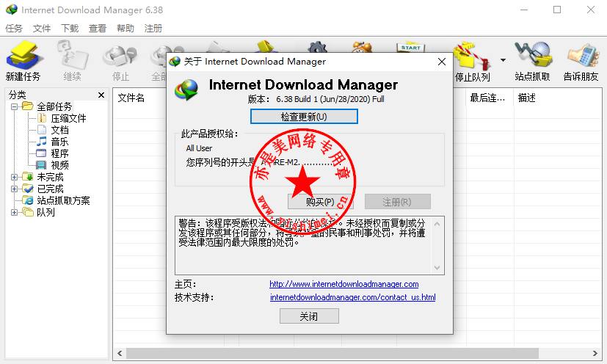
Task: Select the Queues (队列) folder
Action: [46, 212]
